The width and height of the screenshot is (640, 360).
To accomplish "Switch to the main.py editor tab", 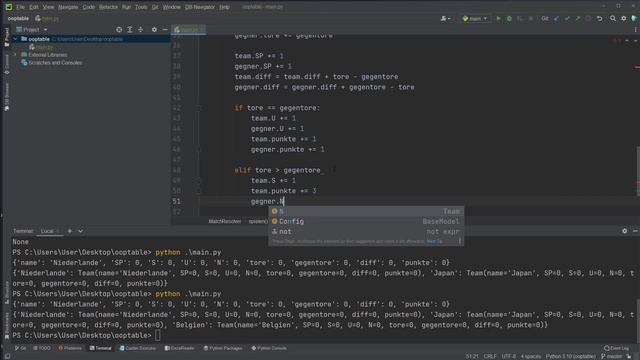I will click(189, 29).
